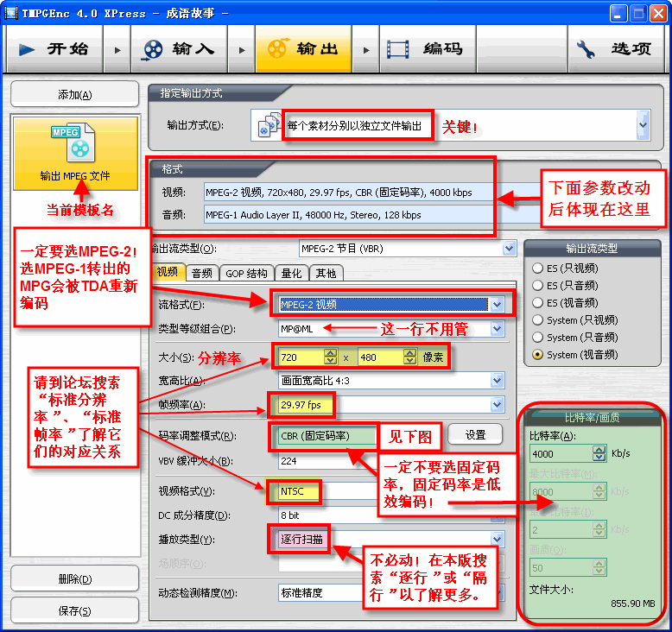Click the height 480 stepper arrows
This screenshot has height=632, width=672.
[409, 357]
